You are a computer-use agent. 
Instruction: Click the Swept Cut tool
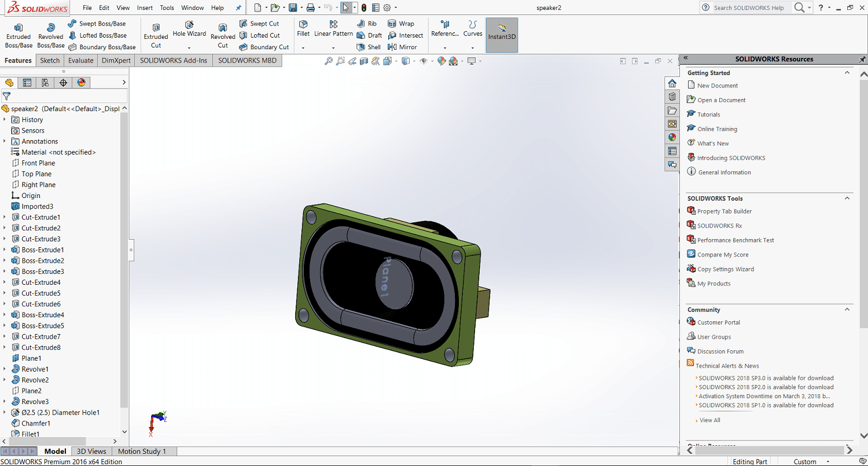pyautogui.click(x=259, y=24)
